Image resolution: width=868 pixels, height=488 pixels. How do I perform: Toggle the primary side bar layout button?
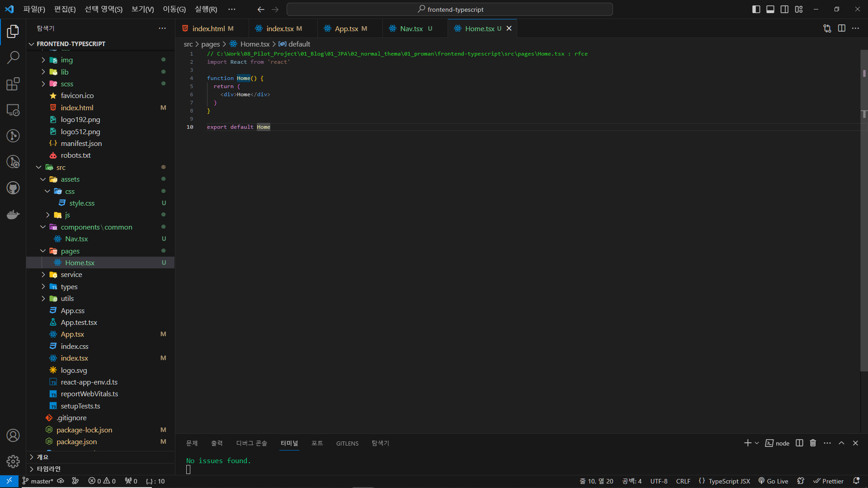click(x=756, y=9)
